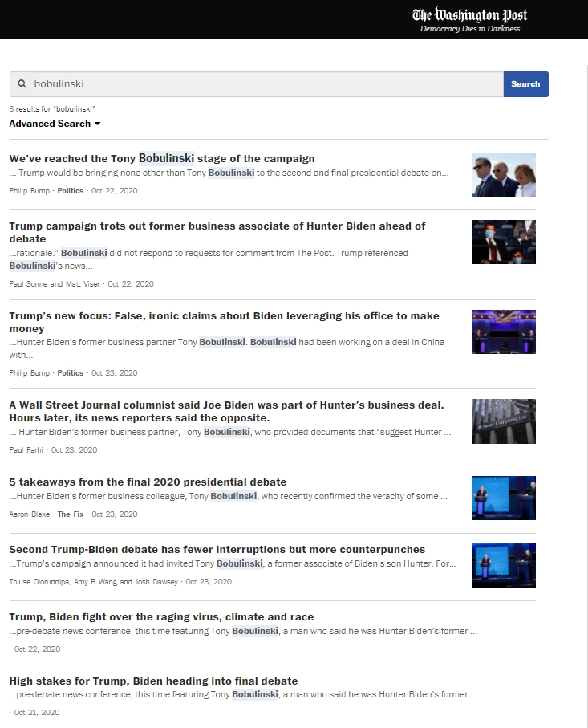
Task: Open '5 takeaways from the final 2020 presidential debate'
Action: (148, 482)
